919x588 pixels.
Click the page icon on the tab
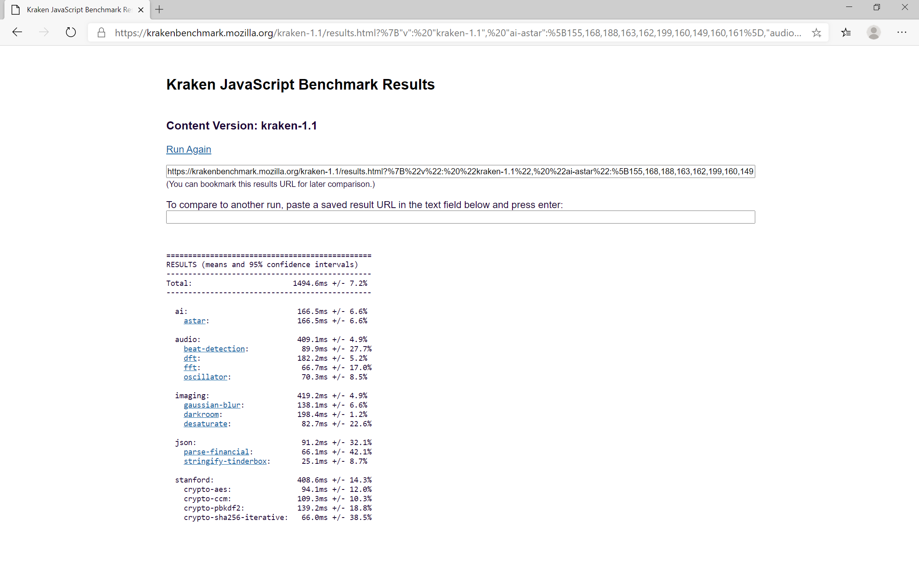tap(15, 10)
